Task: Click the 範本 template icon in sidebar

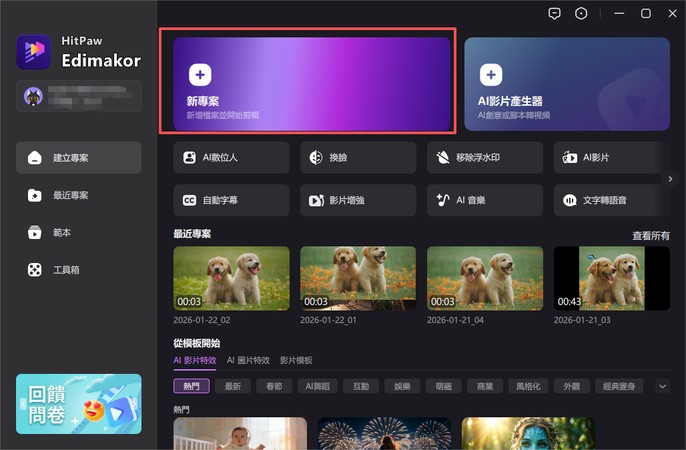Action: click(35, 232)
